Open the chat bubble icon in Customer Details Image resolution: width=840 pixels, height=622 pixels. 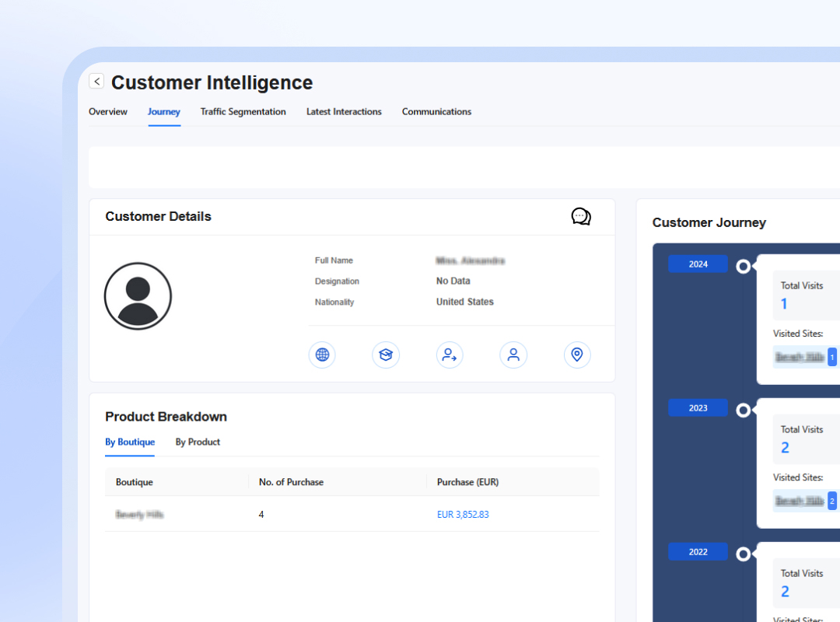581,216
